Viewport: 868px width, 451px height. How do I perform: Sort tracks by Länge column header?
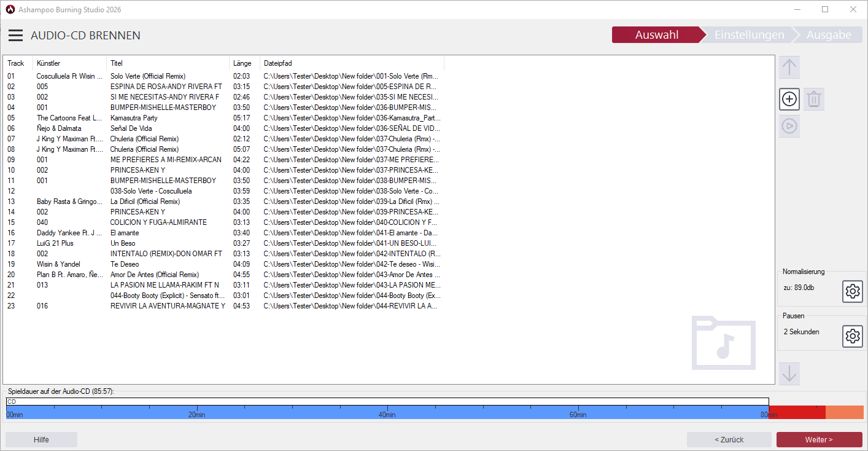pos(243,63)
